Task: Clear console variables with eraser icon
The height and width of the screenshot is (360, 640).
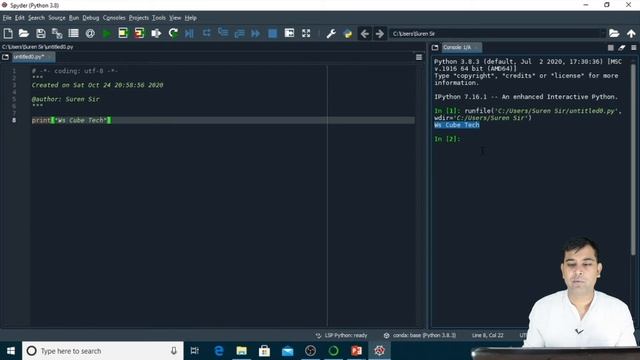Action: click(622, 48)
